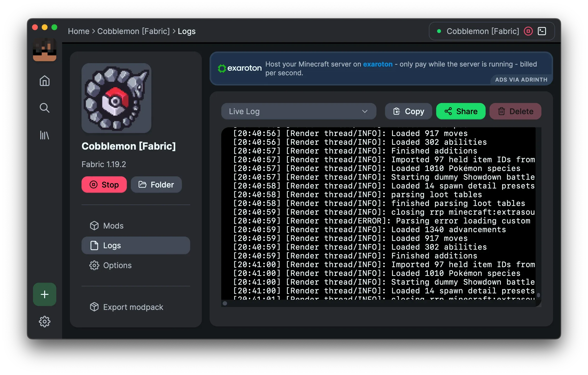Open settings gear at sidebar bottom
Viewport: 588px width, 375px height.
click(44, 322)
